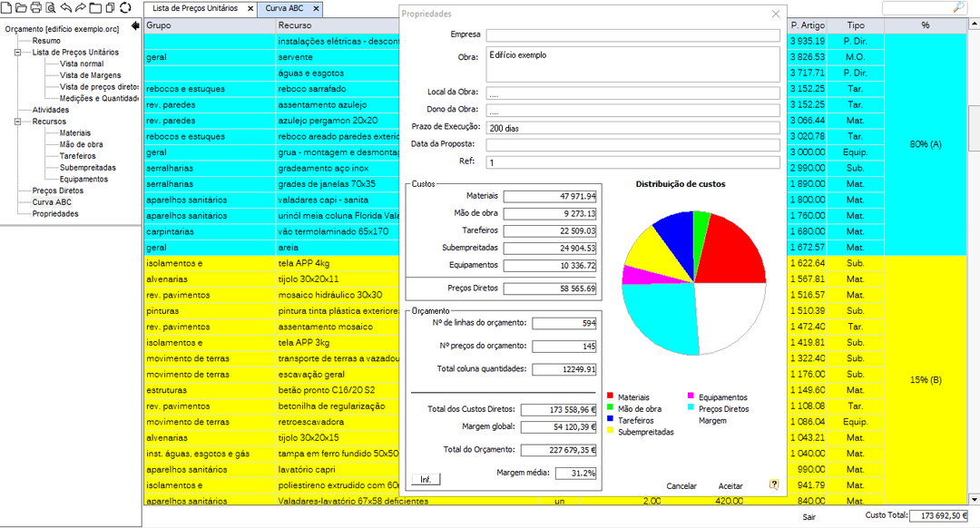Click the duplicate document toolbar icon
The image size is (980, 528).
110,7
